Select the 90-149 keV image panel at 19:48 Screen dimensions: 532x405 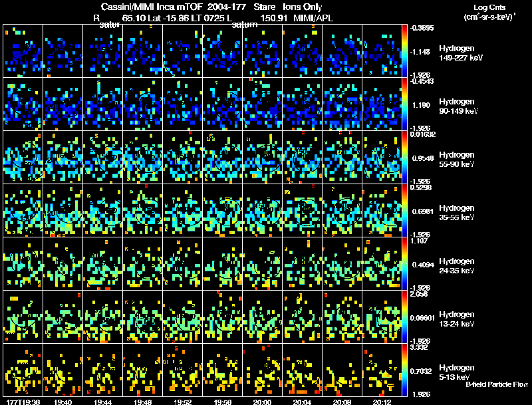tap(142, 104)
